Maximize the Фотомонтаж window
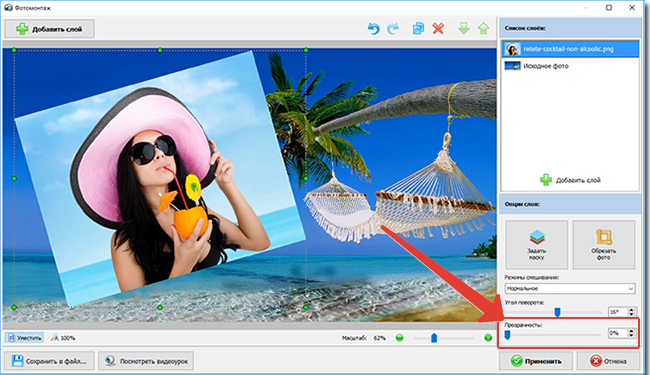 pos(609,7)
